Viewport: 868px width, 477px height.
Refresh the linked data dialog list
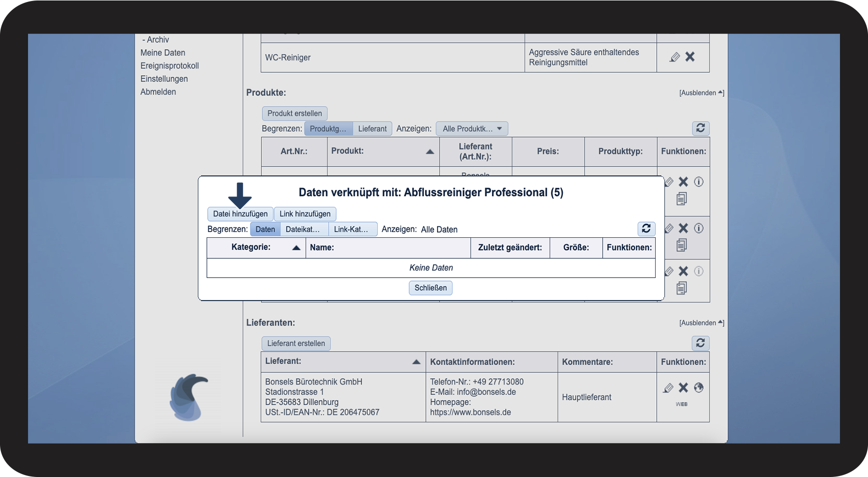pos(646,229)
